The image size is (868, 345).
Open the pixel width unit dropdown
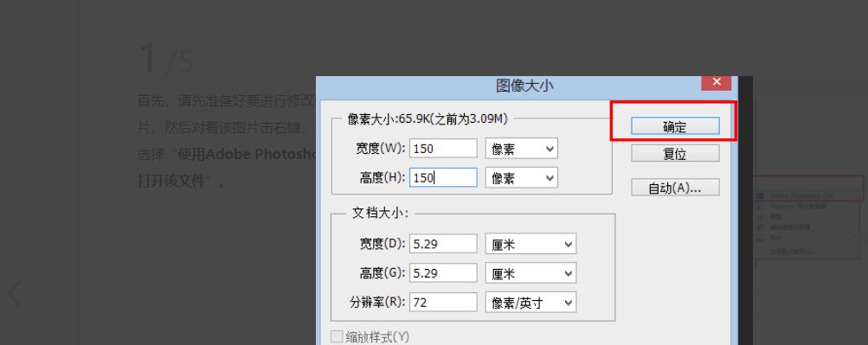[x=522, y=148]
